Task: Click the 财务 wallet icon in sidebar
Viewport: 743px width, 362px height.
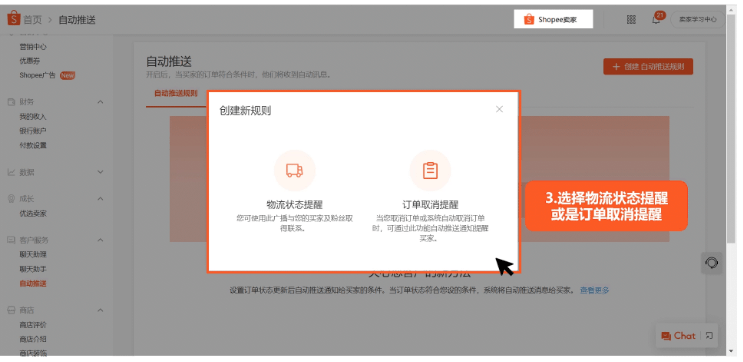Action: coord(11,102)
